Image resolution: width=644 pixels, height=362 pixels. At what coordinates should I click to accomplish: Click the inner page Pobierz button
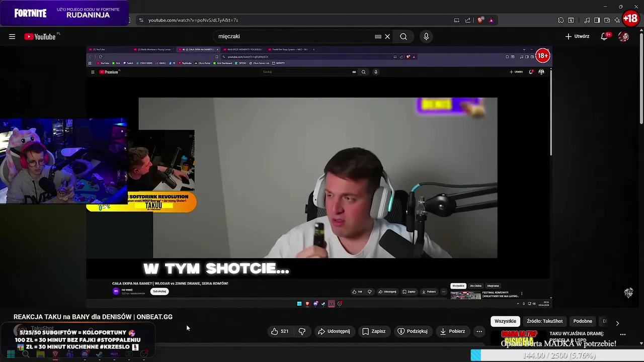tap(429, 292)
